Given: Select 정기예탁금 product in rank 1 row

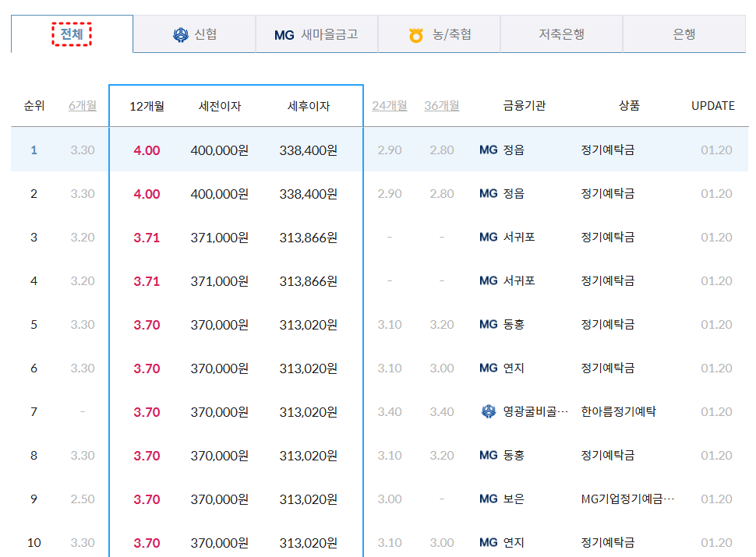Looking at the screenshot, I should [608, 150].
